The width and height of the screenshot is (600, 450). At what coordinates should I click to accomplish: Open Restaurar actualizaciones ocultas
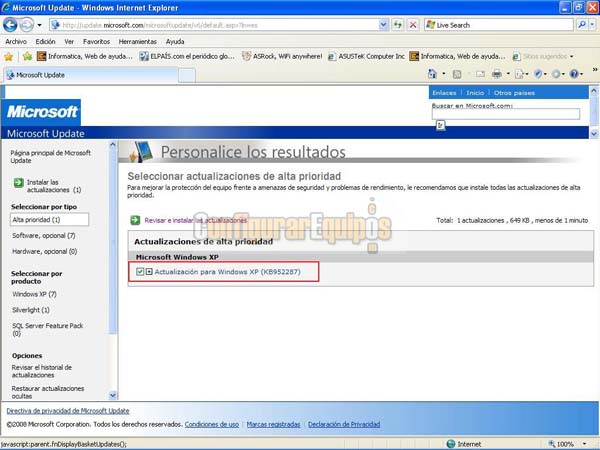(47, 392)
